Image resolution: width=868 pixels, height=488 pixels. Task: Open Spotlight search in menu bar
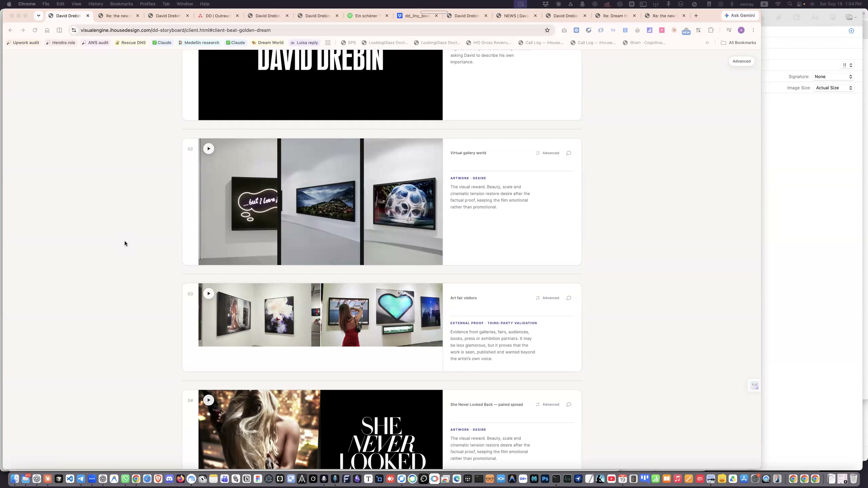790,4
